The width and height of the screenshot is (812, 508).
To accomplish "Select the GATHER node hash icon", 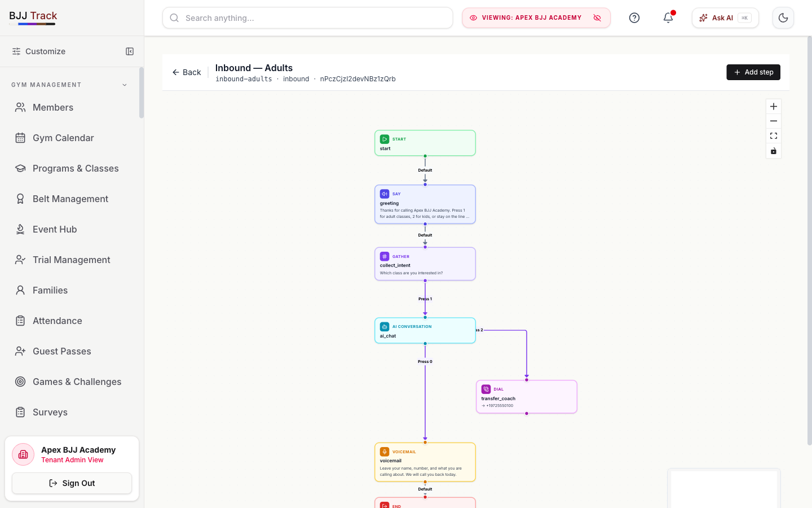I will click(x=385, y=256).
